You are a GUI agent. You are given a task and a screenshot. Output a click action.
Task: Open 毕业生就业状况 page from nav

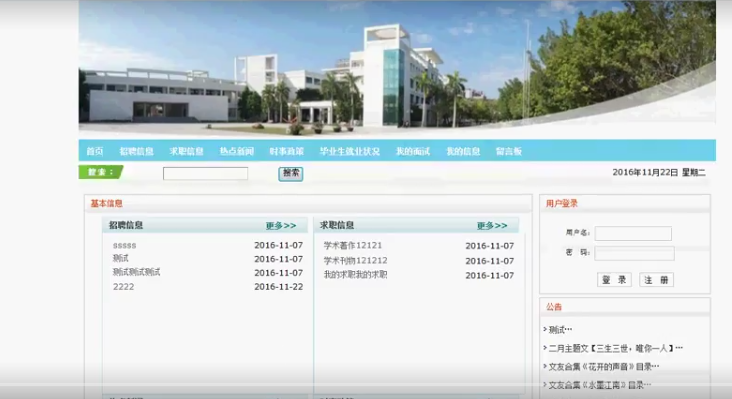point(350,151)
